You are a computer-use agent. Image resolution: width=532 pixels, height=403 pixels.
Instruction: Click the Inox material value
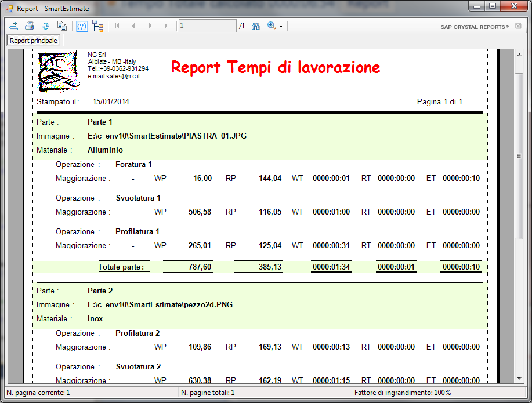click(x=95, y=318)
